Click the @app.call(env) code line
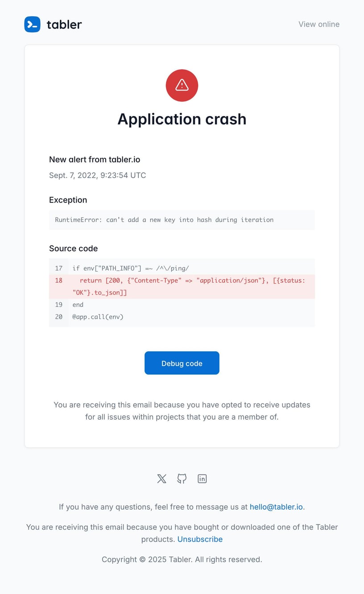 pyautogui.click(x=98, y=317)
